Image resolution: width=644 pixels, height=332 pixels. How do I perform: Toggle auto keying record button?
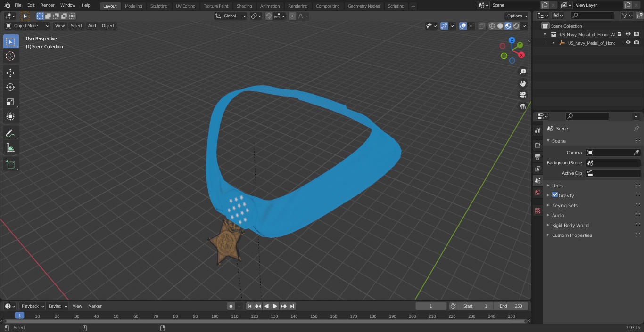point(231,306)
